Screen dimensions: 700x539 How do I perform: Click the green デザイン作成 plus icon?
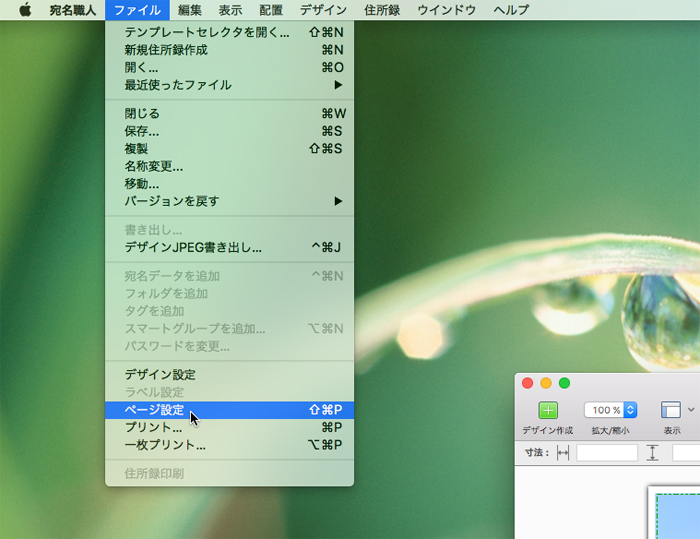point(548,410)
